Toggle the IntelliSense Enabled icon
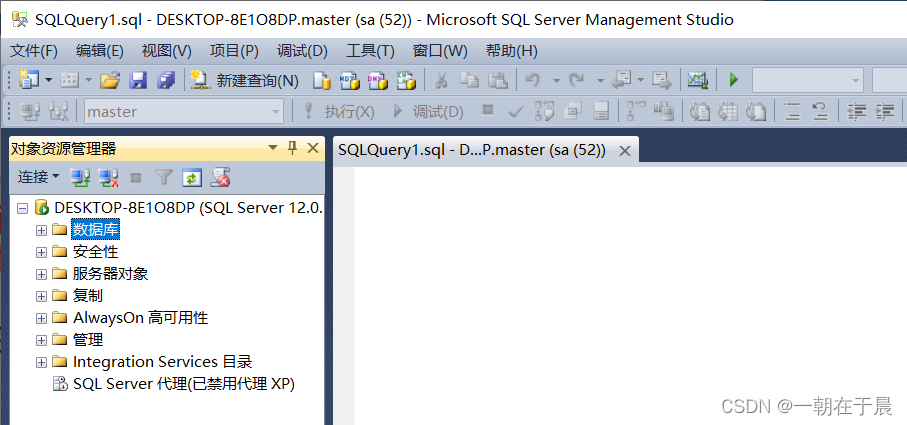 click(x=602, y=111)
